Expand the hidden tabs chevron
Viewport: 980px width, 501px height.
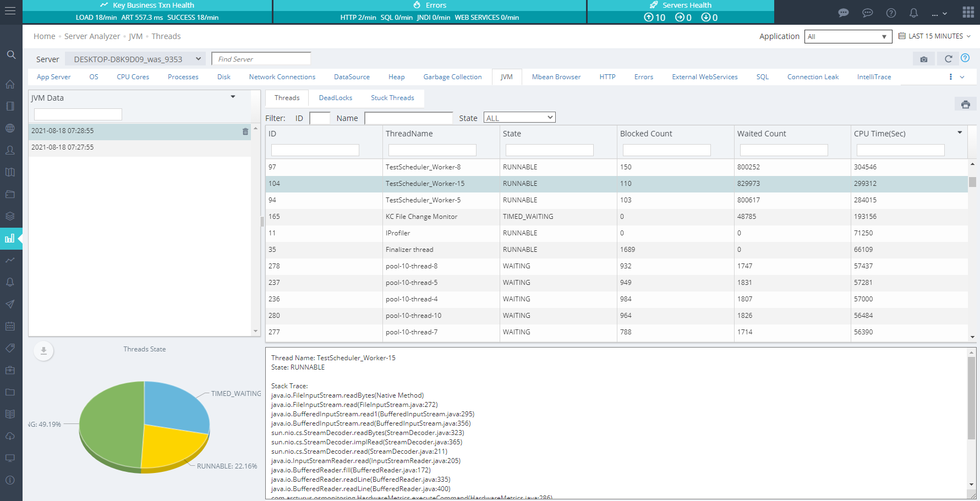click(x=962, y=77)
